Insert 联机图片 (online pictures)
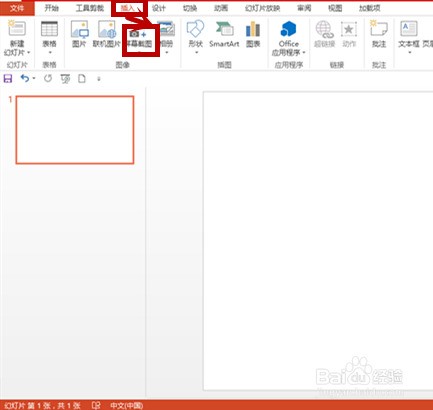This screenshot has height=410, width=433. [107, 34]
